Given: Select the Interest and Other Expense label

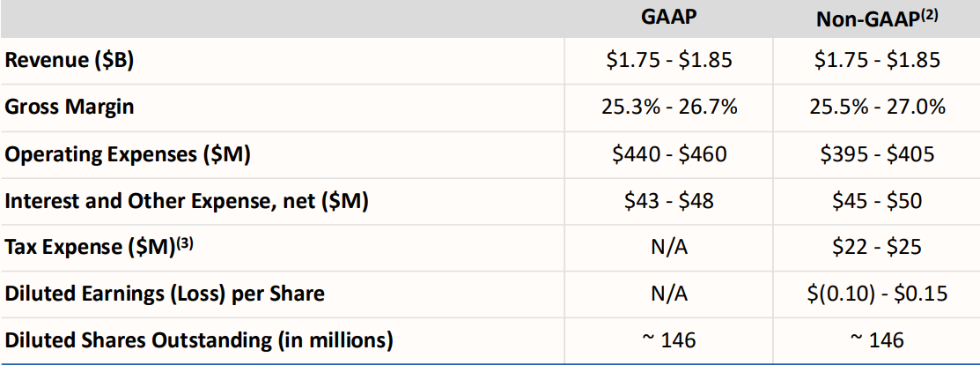Looking at the screenshot, I should tap(186, 201).
